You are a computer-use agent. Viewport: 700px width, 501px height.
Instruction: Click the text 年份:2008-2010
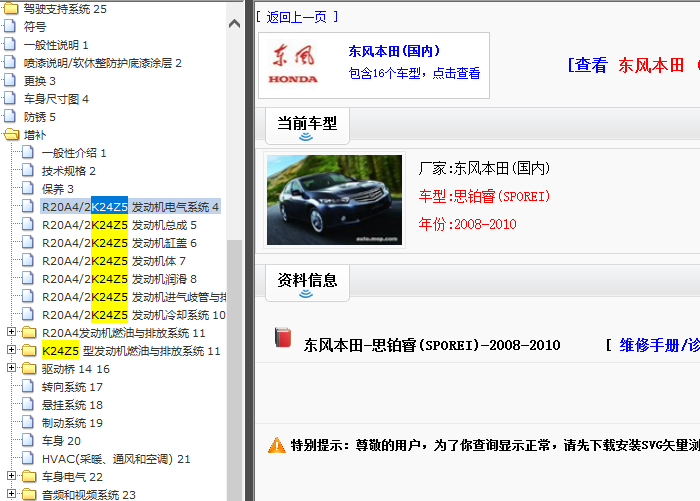point(467,224)
